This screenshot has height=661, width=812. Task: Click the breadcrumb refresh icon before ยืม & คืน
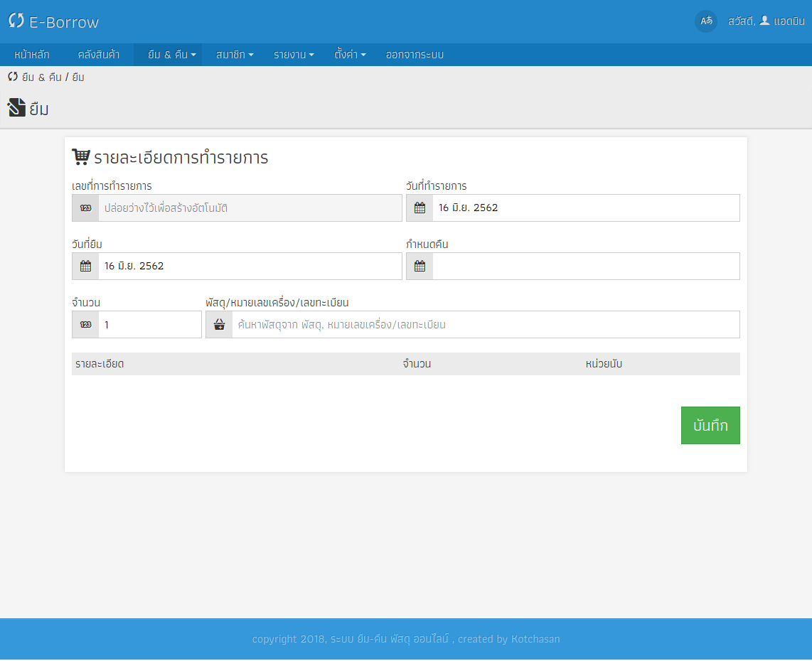point(13,77)
